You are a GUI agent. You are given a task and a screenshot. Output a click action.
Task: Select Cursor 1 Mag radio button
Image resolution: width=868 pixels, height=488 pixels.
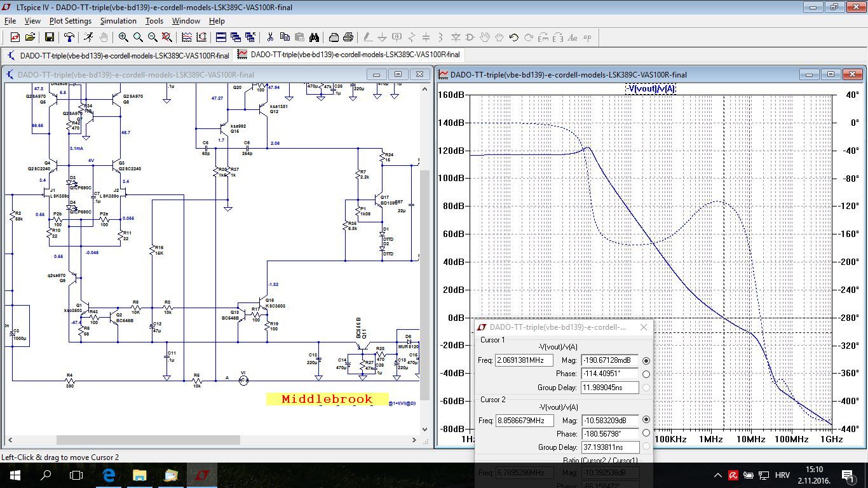[646, 361]
